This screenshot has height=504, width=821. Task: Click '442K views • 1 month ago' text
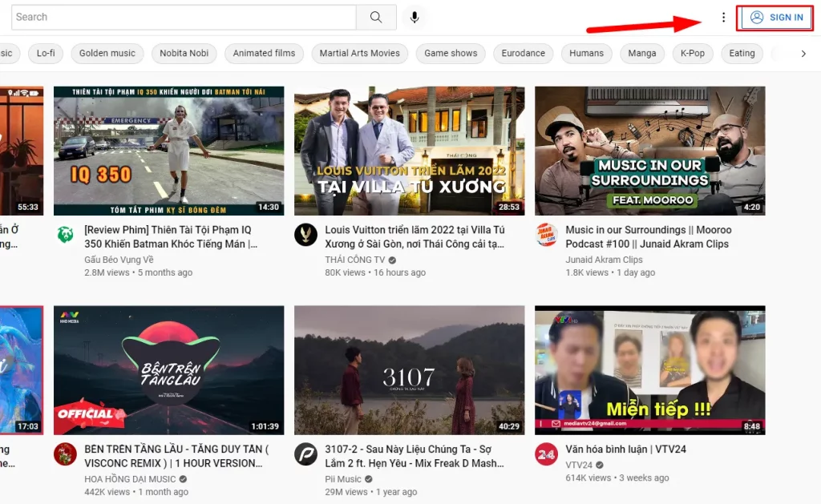coord(136,492)
